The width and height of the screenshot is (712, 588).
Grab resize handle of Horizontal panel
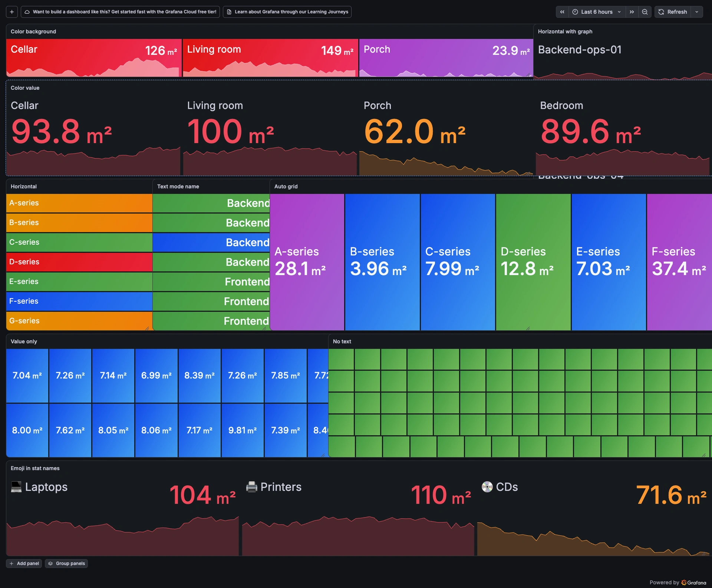pyautogui.click(x=147, y=328)
